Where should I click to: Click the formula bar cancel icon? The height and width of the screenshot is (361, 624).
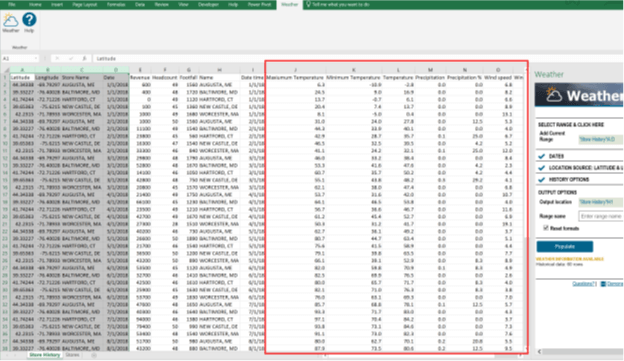(57, 59)
